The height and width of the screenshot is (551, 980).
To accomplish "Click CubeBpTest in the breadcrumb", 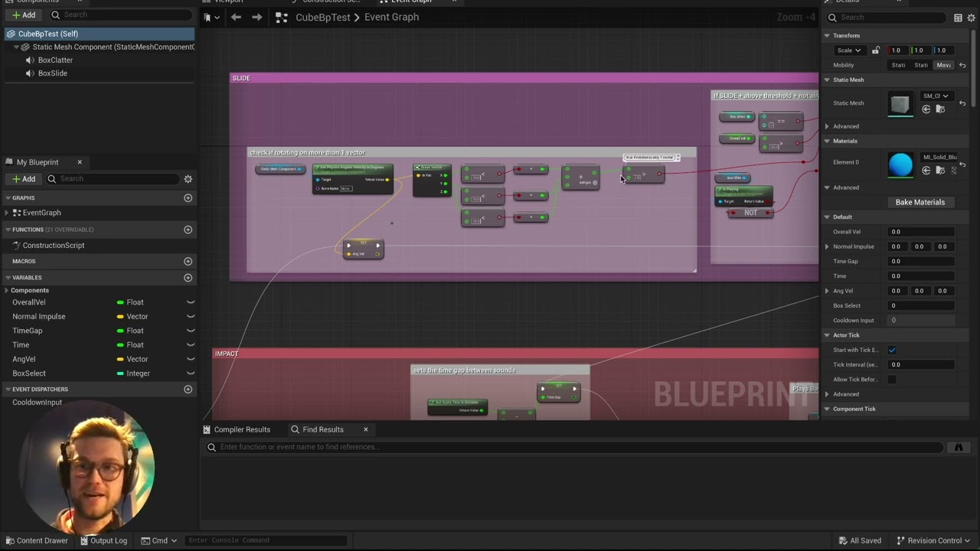I will (322, 17).
